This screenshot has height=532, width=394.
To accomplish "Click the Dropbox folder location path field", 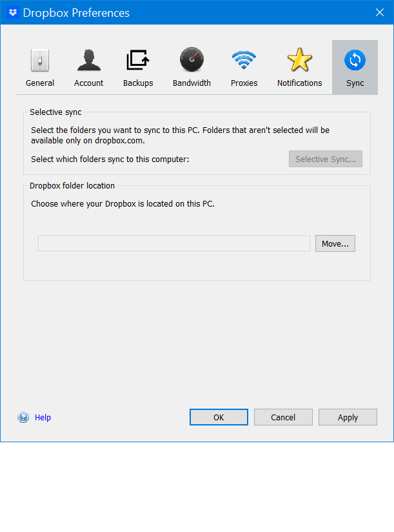I will (174, 243).
